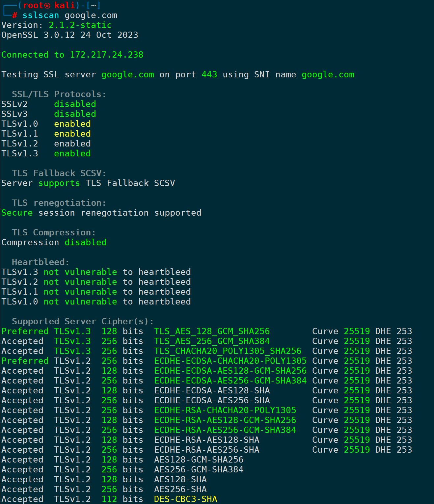This screenshot has height=504, width=434.
Task: Click the 'Supported Server Cipher(s):' heading
Action: coord(83,322)
